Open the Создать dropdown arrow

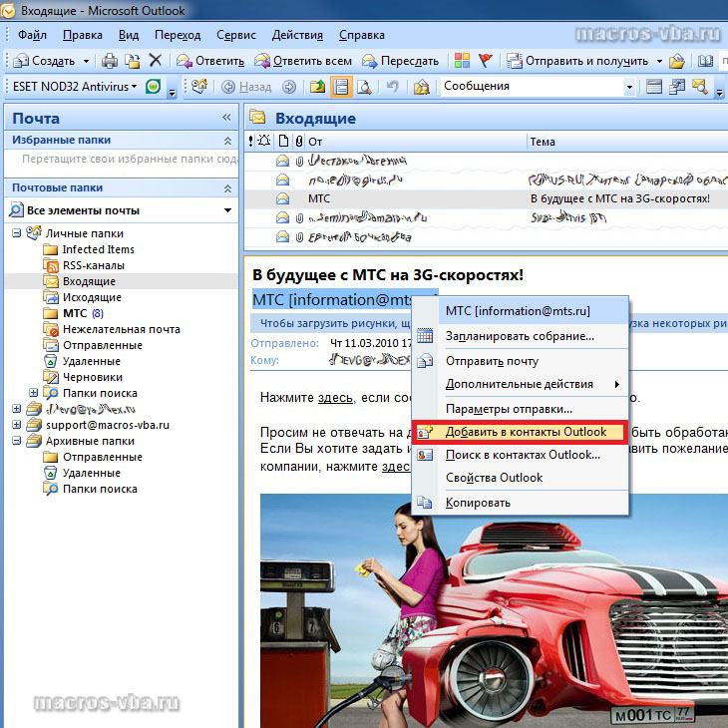click(x=87, y=61)
